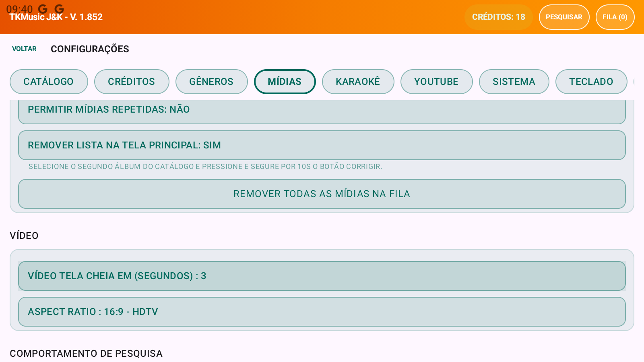644x362 pixels.
Task: Click Remover Todas as Mídias na Fila
Action: tap(322, 194)
